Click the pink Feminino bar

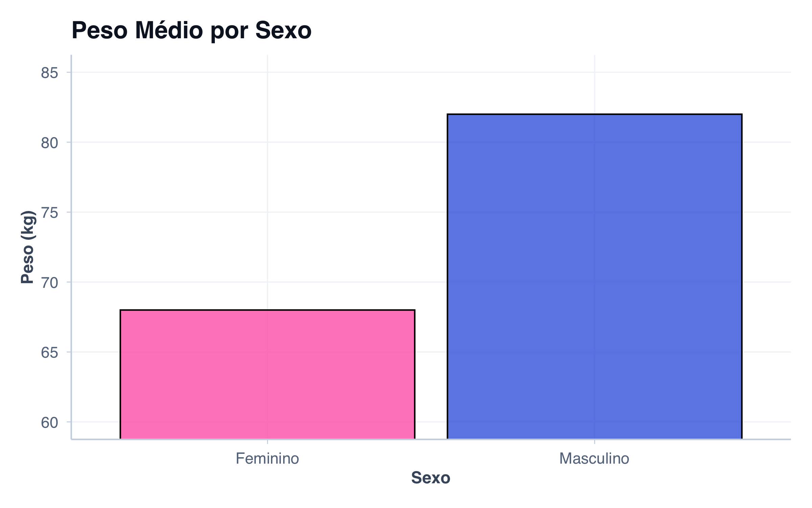[x=267, y=374]
